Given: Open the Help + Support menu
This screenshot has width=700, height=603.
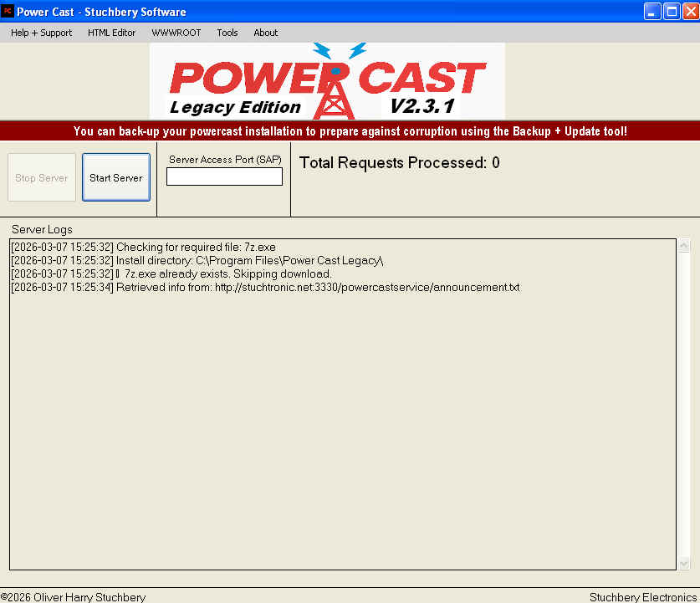Looking at the screenshot, I should point(41,33).
